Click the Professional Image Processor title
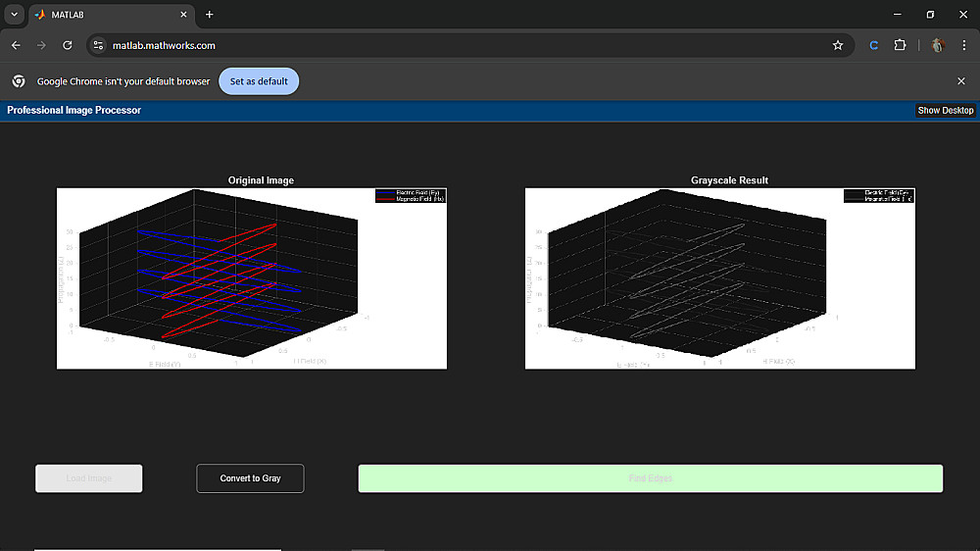Viewport: 980px width, 551px height. pos(73,110)
